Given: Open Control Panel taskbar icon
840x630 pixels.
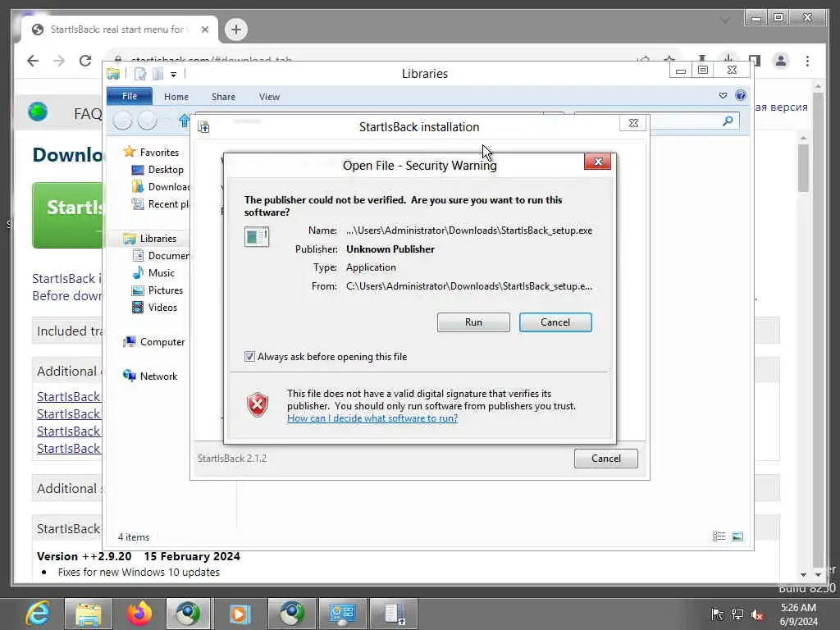Looking at the screenshot, I should click(x=343, y=614).
